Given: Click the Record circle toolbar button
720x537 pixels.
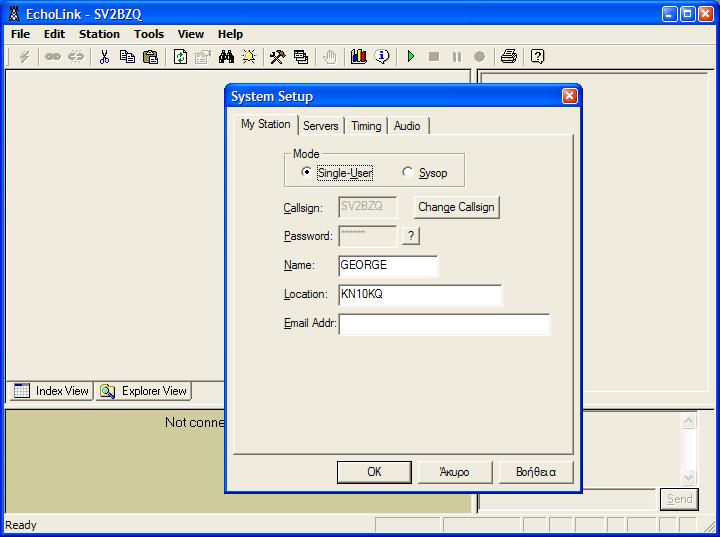Looking at the screenshot, I should pyautogui.click(x=479, y=57).
